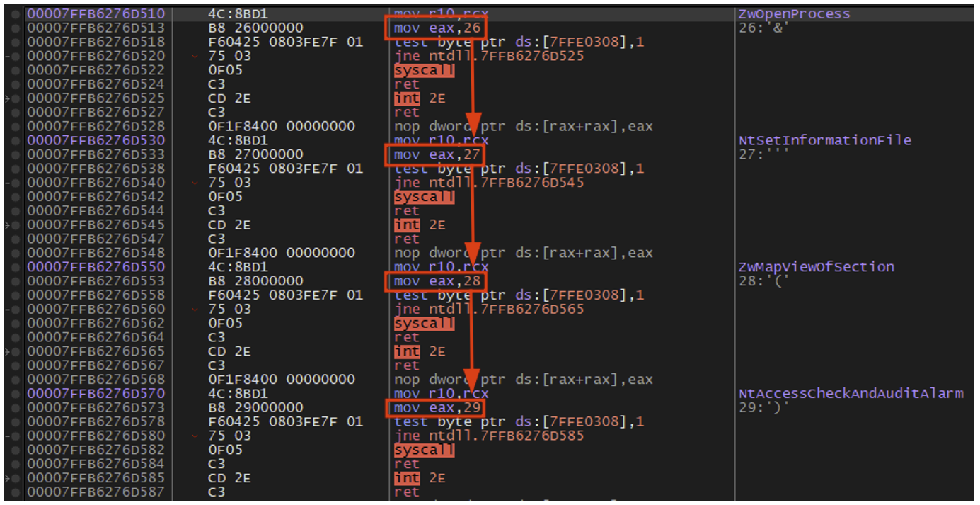Click the jump direction arrow at row 00007FFB6276D540
This screenshot has height=505, width=980.
(195, 183)
